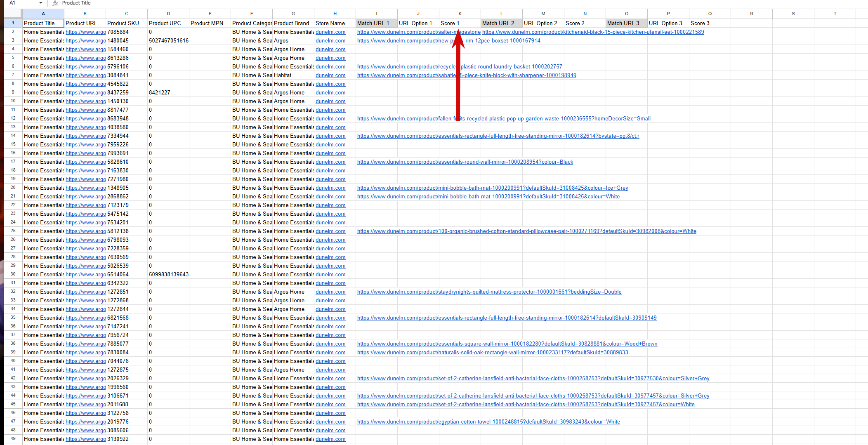Select column C header
Viewport: 868px width, 445px height.
127,14
